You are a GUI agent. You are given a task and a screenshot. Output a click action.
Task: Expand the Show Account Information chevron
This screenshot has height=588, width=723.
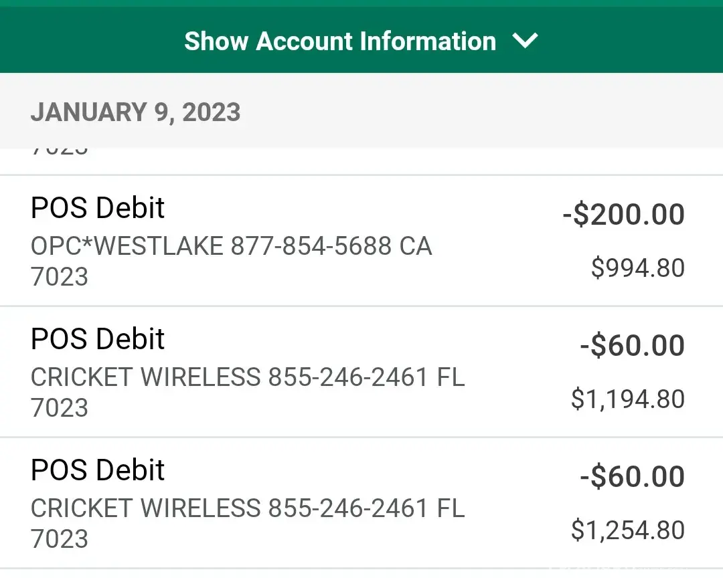pyautogui.click(x=525, y=41)
